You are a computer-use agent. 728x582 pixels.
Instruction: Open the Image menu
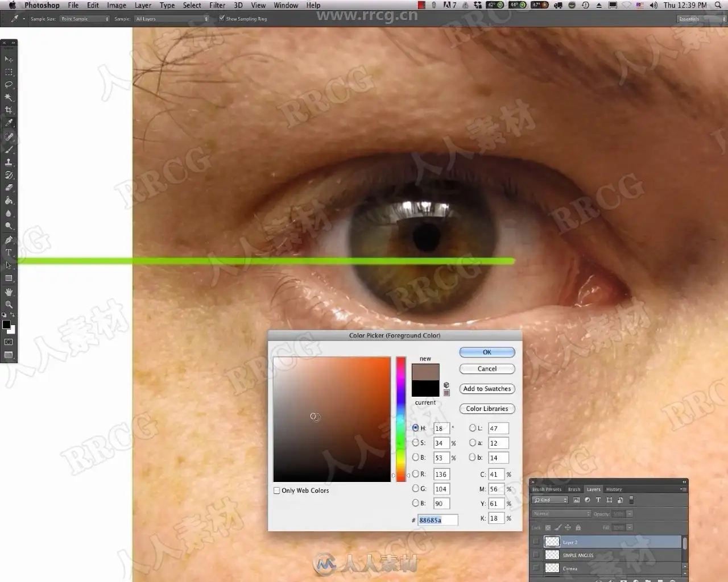tap(117, 5)
